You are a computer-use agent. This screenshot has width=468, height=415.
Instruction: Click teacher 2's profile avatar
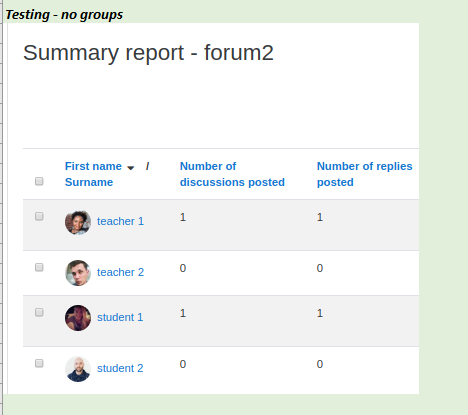78,273
